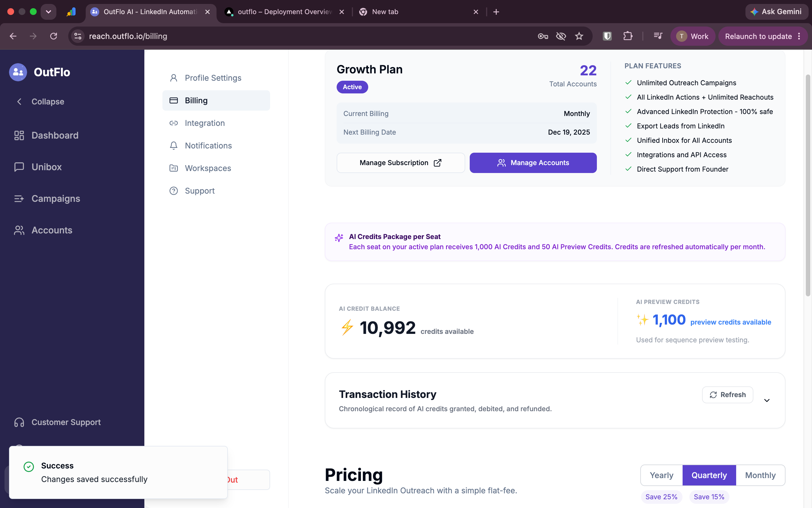Open the Campaigns list icon
The image size is (812, 508).
(x=19, y=199)
